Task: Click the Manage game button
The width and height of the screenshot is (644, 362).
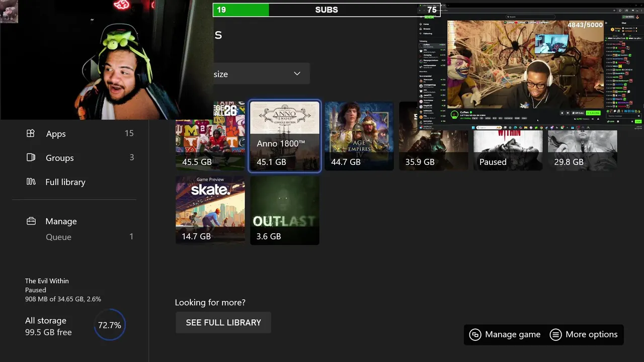Action: pyautogui.click(x=505, y=334)
